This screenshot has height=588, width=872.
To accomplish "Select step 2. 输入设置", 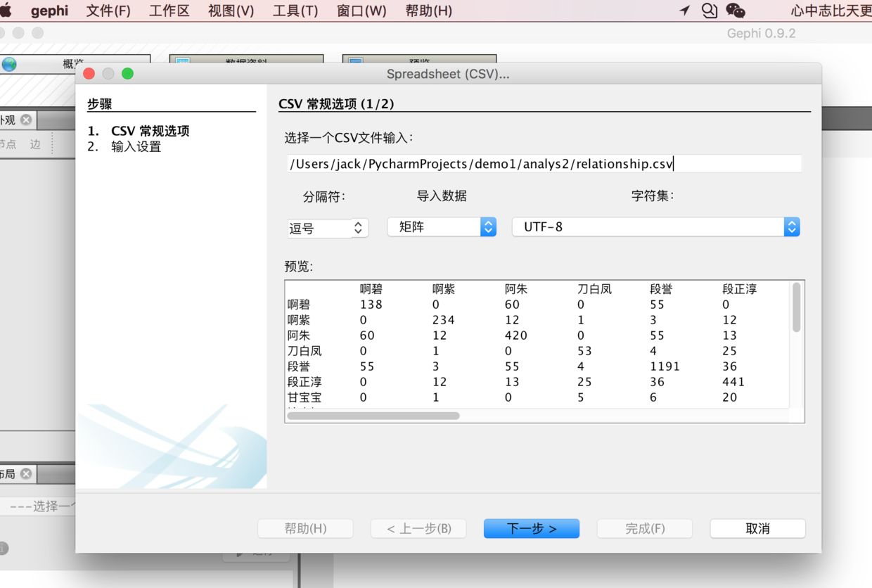I will (124, 146).
